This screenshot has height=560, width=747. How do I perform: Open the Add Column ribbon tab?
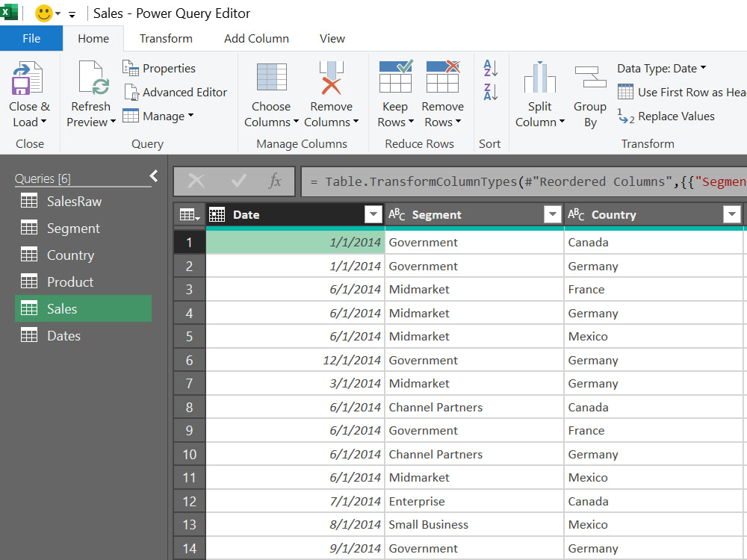tap(256, 38)
